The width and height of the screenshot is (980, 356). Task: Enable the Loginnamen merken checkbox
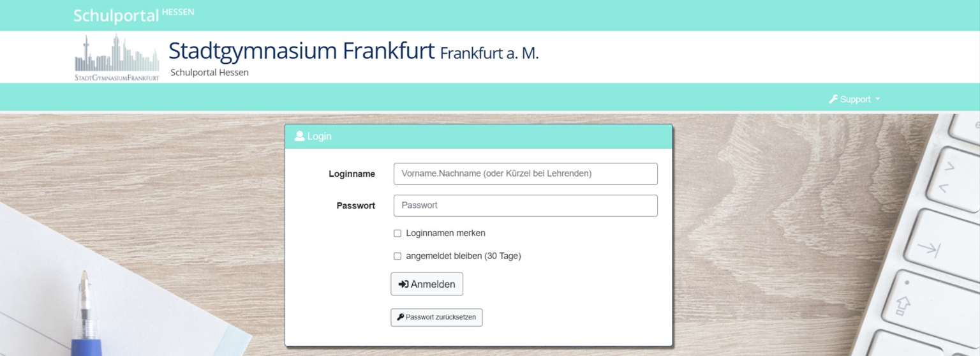[x=397, y=234]
